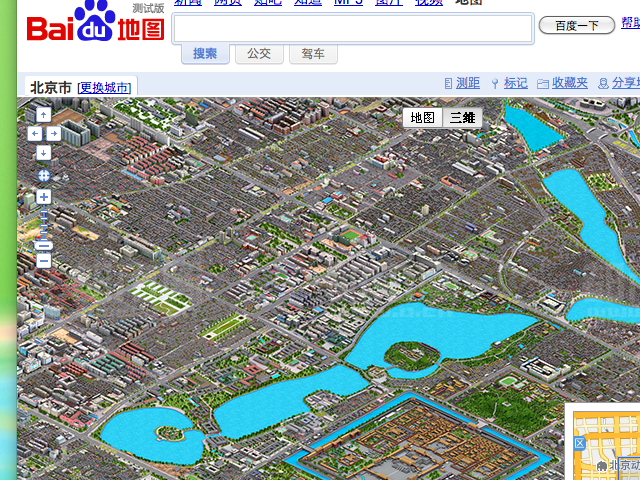
Task: Switch to the 公交 transit tab
Action: 259,54
